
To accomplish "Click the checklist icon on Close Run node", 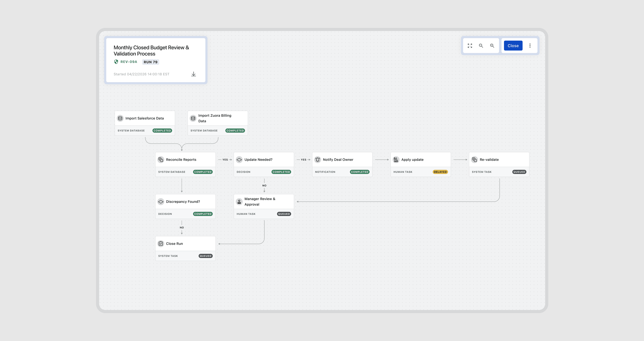I will coord(161,244).
